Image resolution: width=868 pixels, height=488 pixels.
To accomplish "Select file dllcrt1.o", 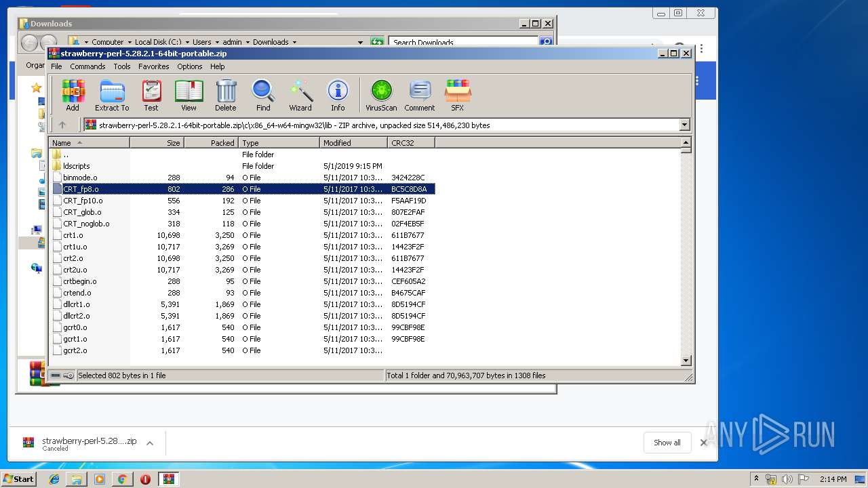I will (242, 304).
